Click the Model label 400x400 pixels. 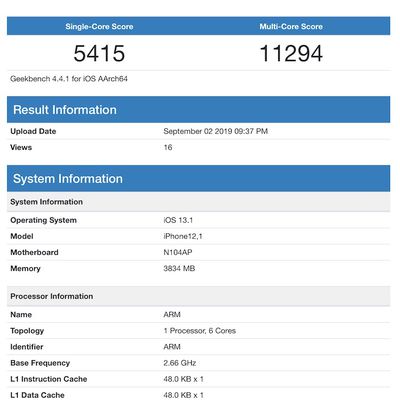point(22,236)
